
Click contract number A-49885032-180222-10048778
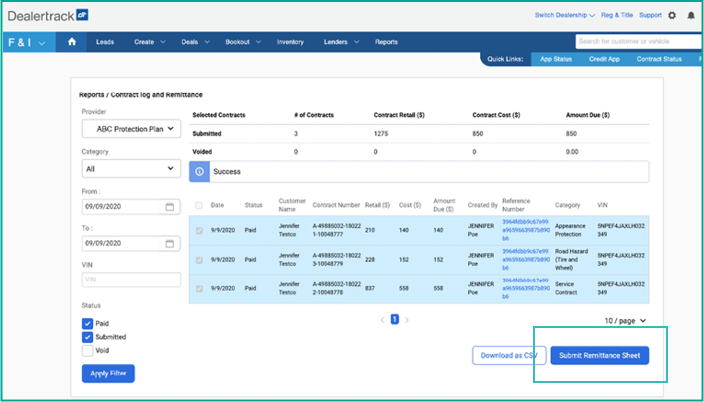(336, 288)
